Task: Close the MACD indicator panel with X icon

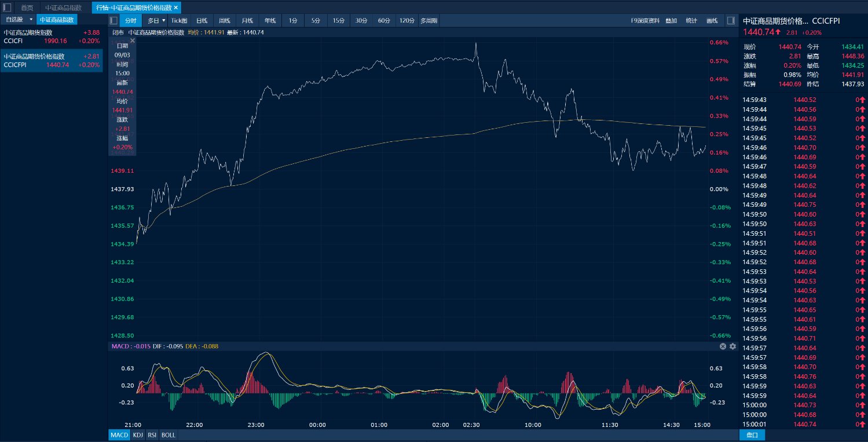Action: pos(723,346)
